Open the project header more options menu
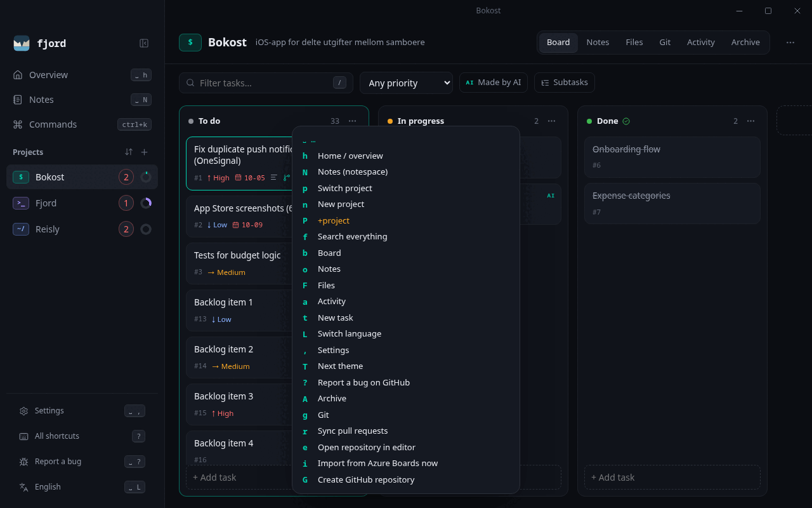Image resolution: width=812 pixels, height=508 pixels. click(x=790, y=43)
